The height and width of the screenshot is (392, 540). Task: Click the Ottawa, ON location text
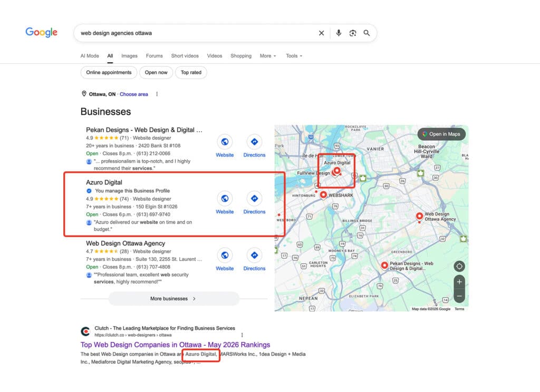coord(102,94)
